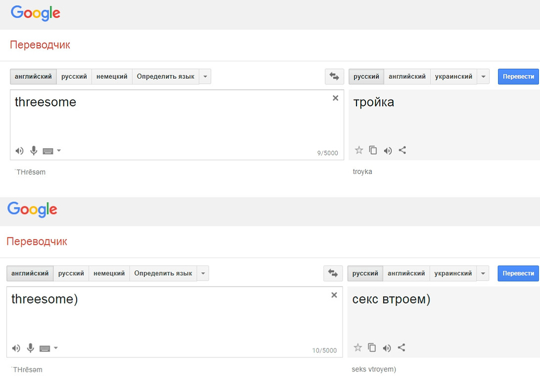The height and width of the screenshot is (392, 540).
Task: Copy the тройка translation
Action: click(373, 150)
